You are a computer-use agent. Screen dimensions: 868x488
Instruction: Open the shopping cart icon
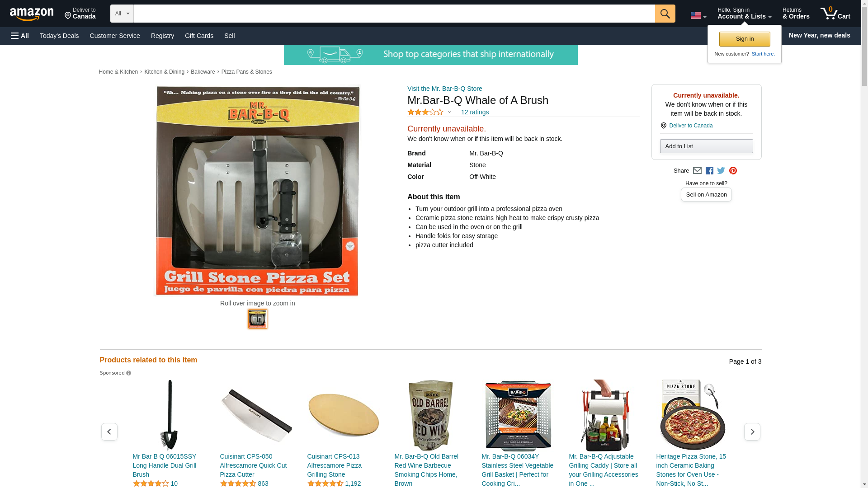click(x=835, y=14)
